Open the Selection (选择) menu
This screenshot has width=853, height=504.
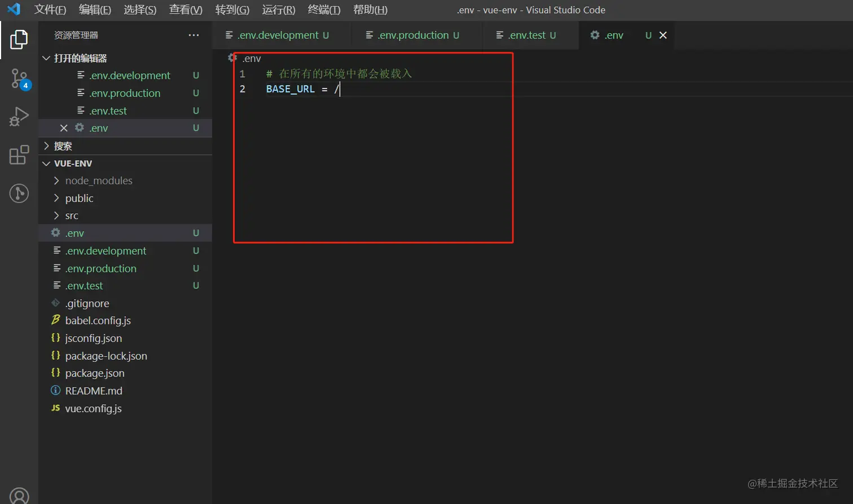[140, 10]
